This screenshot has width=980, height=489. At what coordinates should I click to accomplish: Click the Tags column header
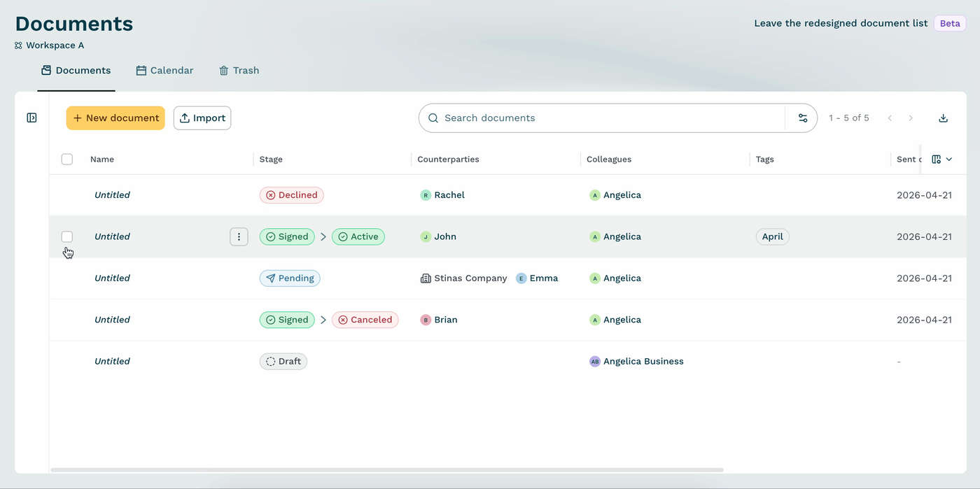pyautogui.click(x=765, y=160)
